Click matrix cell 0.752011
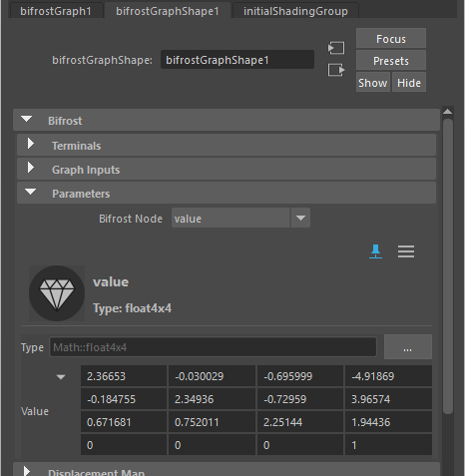This screenshot has height=476, width=465. (x=212, y=422)
